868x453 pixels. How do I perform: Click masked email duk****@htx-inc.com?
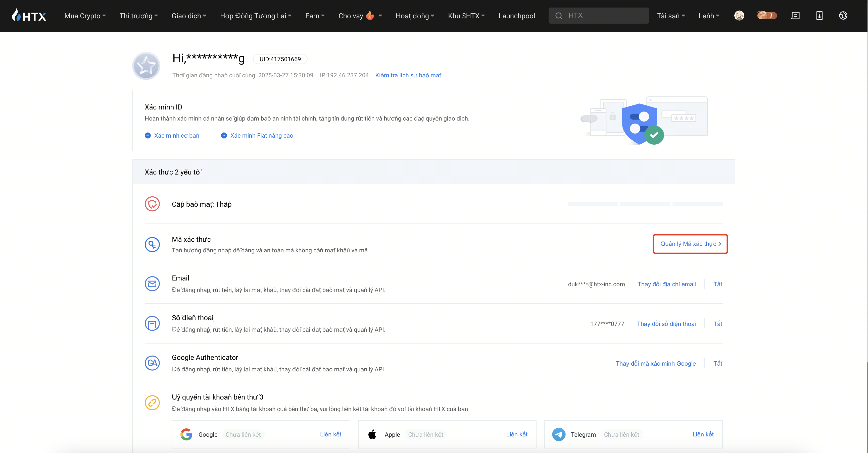tap(596, 284)
